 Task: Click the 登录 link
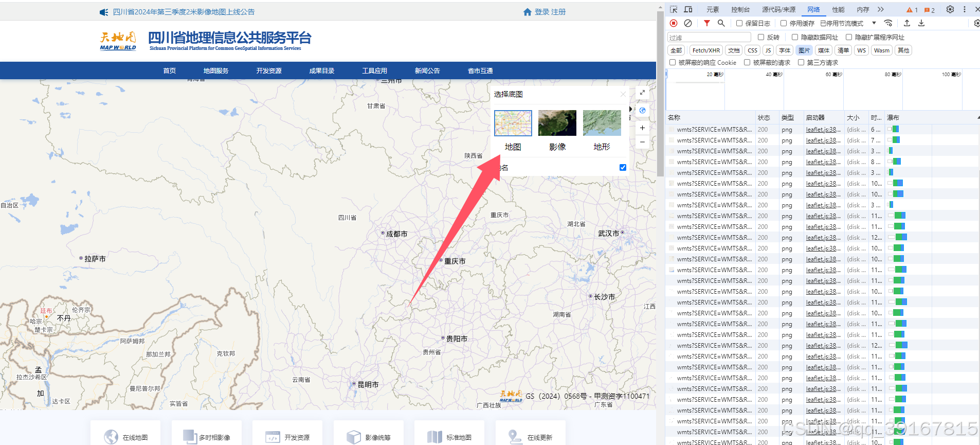(x=542, y=12)
